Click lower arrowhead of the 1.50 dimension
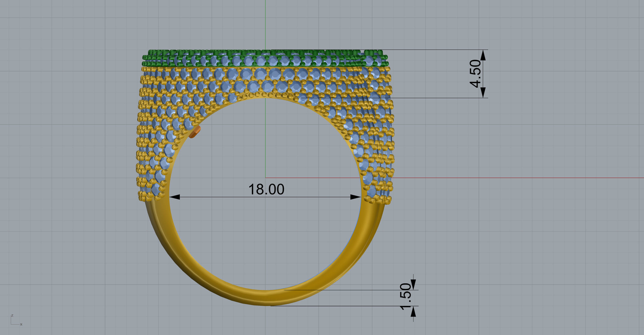 coord(413,312)
